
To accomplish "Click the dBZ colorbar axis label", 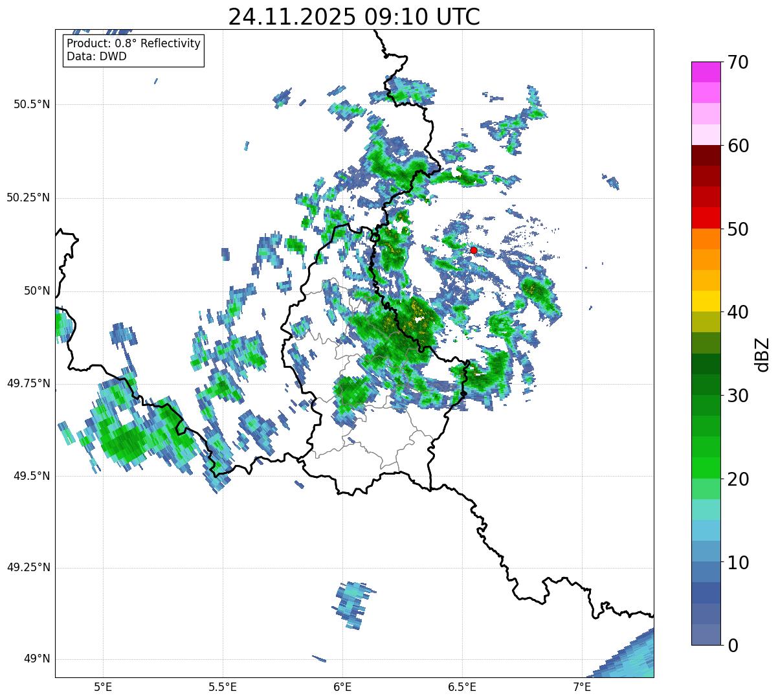I will coord(762,354).
